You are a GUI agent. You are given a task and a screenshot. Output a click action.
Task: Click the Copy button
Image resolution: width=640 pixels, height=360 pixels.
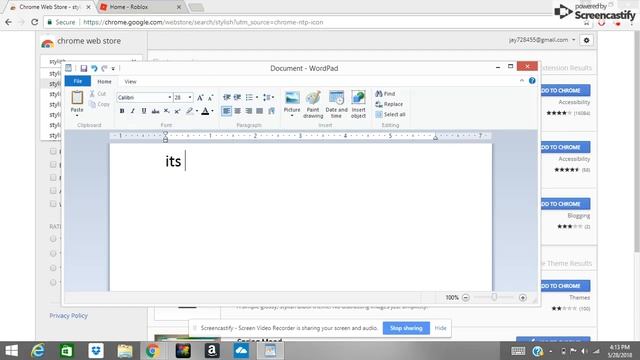99,104
